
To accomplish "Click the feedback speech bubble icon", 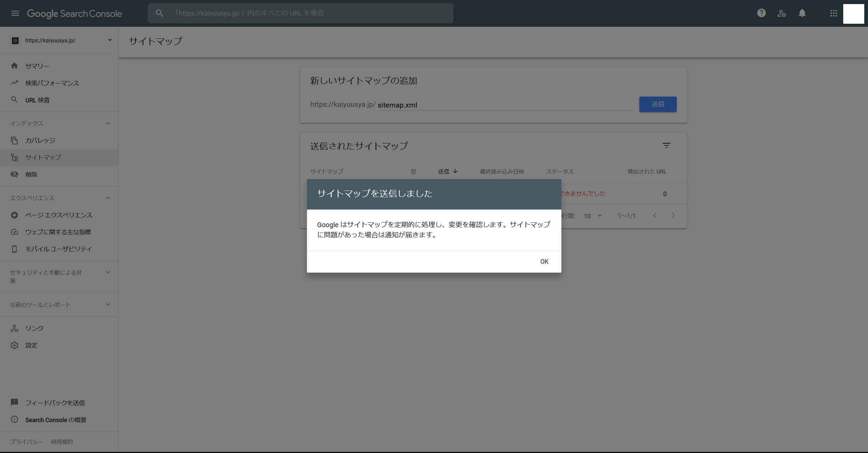I will (x=14, y=402).
